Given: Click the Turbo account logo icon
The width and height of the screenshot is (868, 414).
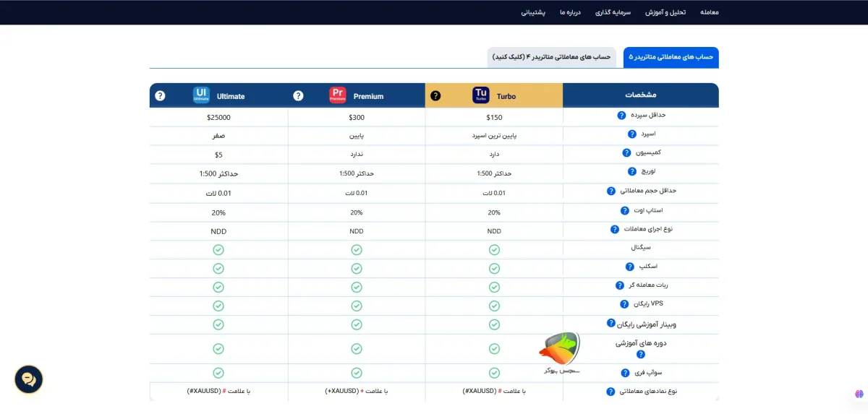Looking at the screenshot, I should pyautogui.click(x=482, y=95).
